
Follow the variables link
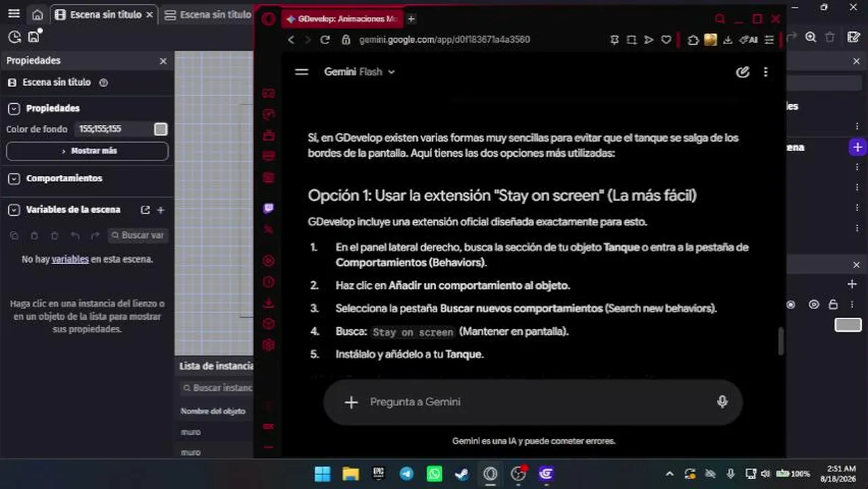point(70,259)
